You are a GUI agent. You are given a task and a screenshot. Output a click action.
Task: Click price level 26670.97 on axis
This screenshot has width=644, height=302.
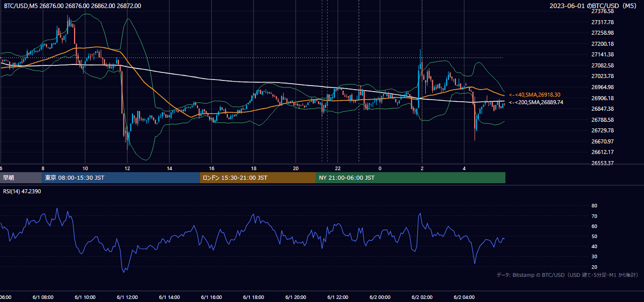point(603,141)
